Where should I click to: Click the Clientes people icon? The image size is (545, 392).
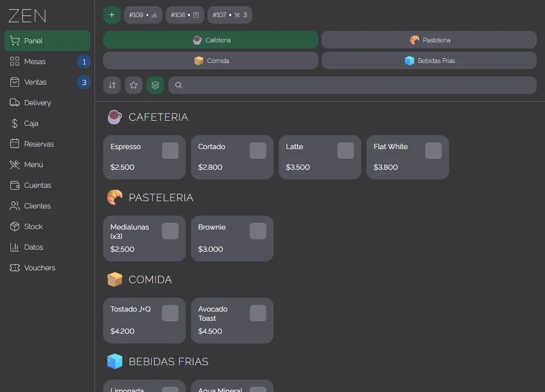pyautogui.click(x=14, y=206)
